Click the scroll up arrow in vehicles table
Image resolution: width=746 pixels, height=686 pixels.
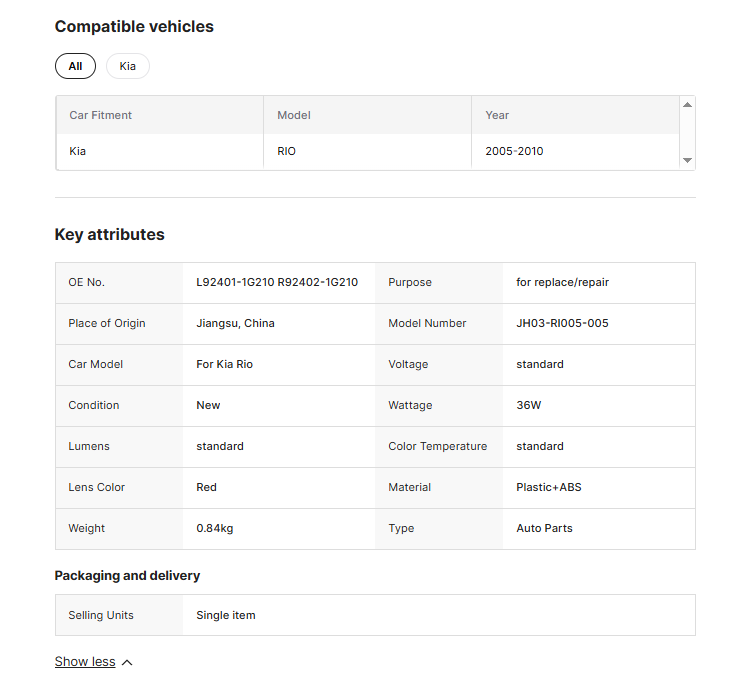point(687,105)
